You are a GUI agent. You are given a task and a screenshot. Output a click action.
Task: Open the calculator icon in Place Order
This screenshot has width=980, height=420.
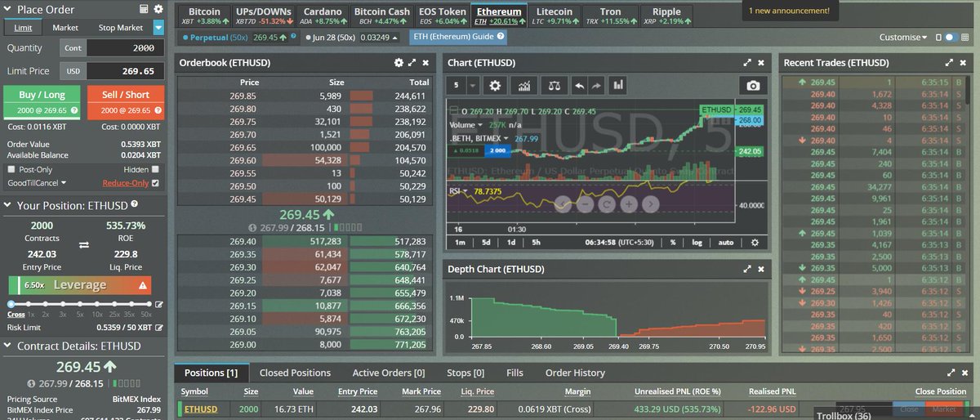(x=145, y=10)
